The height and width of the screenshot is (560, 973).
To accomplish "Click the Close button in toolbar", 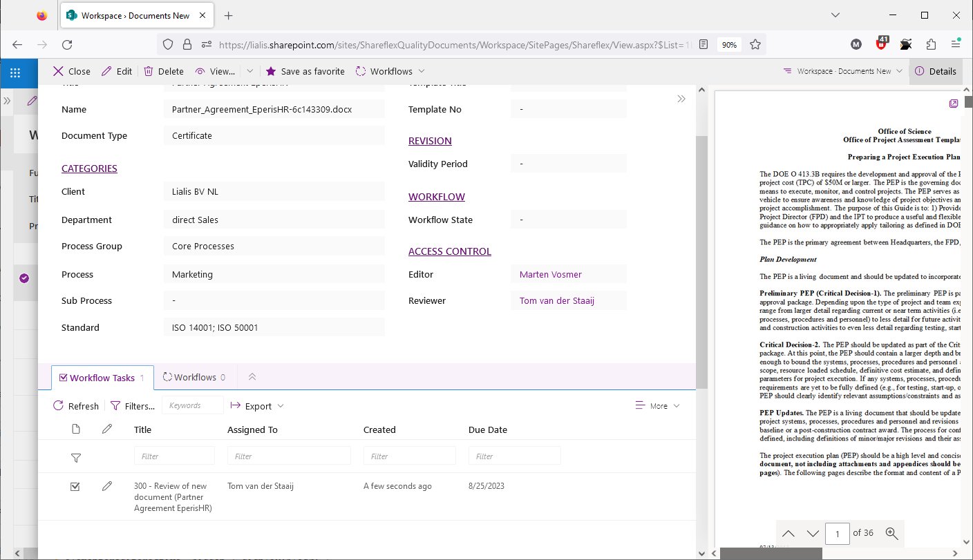I will 72,71.
